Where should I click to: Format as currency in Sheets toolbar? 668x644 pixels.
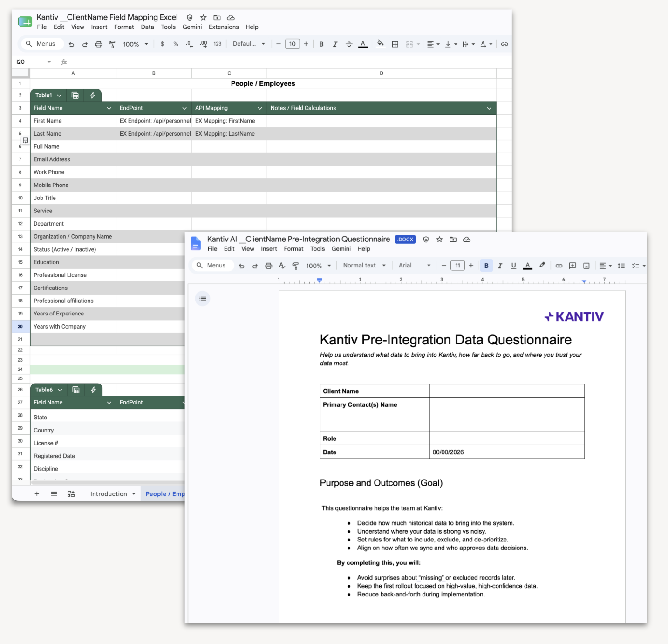coord(162,44)
